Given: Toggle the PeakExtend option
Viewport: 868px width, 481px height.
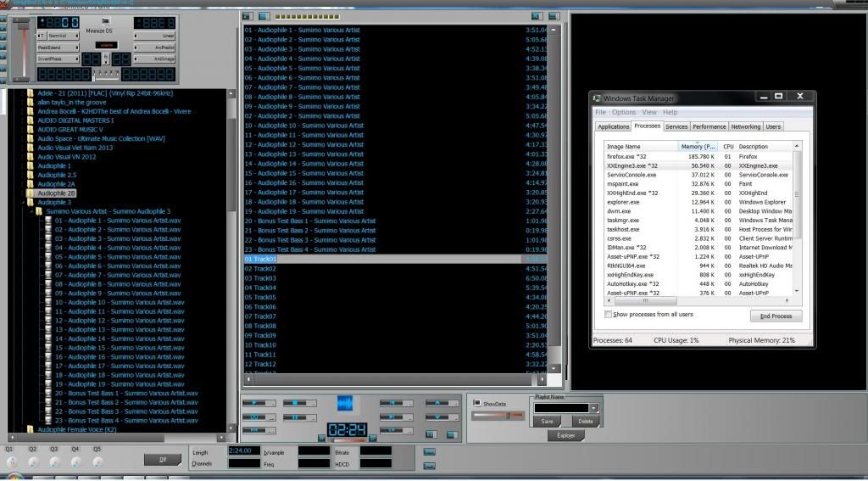Looking at the screenshot, I should (58, 48).
